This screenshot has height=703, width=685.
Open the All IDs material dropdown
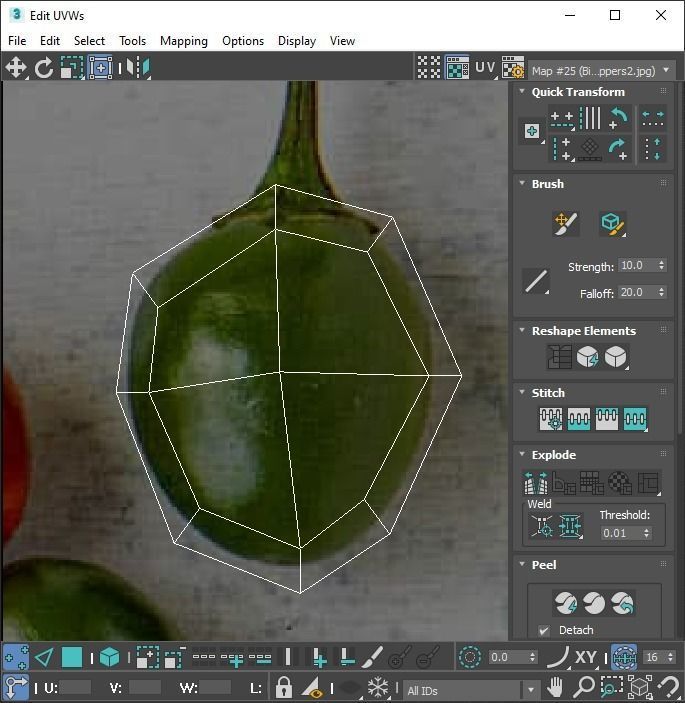pos(470,690)
